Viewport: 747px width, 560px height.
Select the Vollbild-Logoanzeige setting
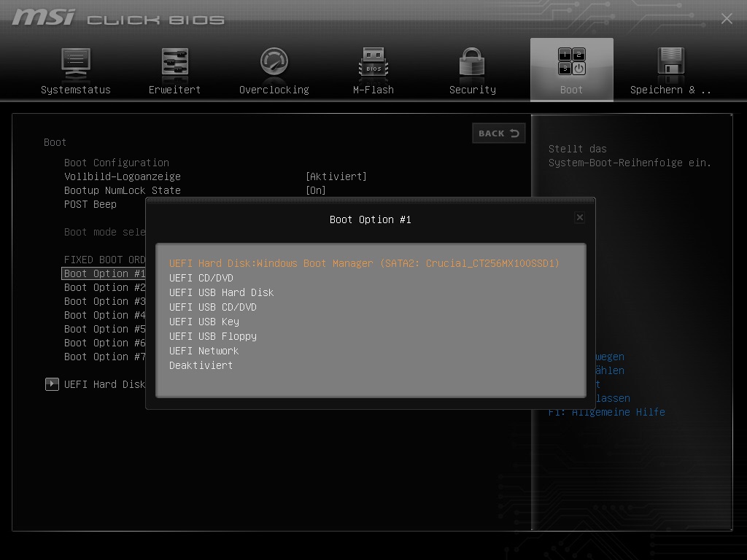coord(123,176)
